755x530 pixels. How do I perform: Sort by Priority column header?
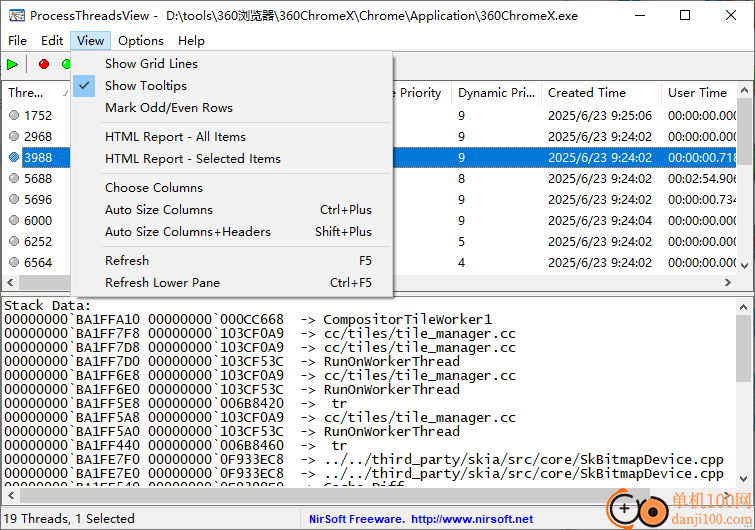[420, 93]
